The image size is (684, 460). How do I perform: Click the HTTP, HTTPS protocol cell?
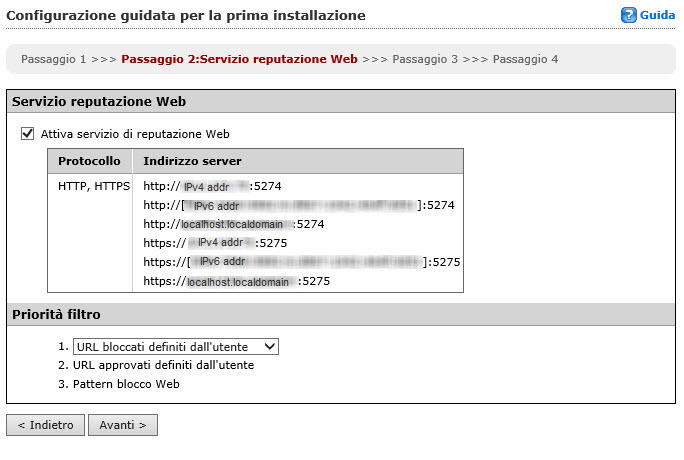pos(93,186)
